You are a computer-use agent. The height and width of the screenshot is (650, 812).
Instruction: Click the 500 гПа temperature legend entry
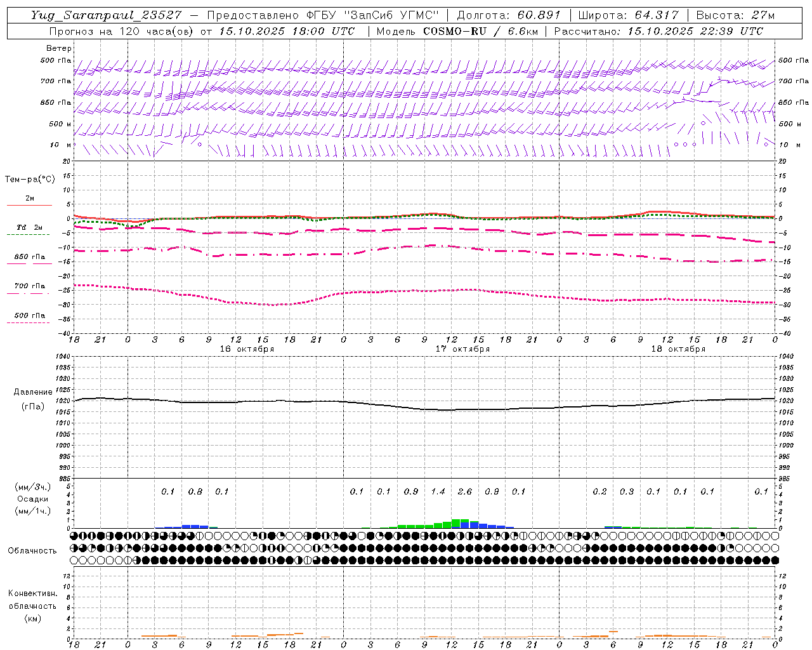point(30,315)
